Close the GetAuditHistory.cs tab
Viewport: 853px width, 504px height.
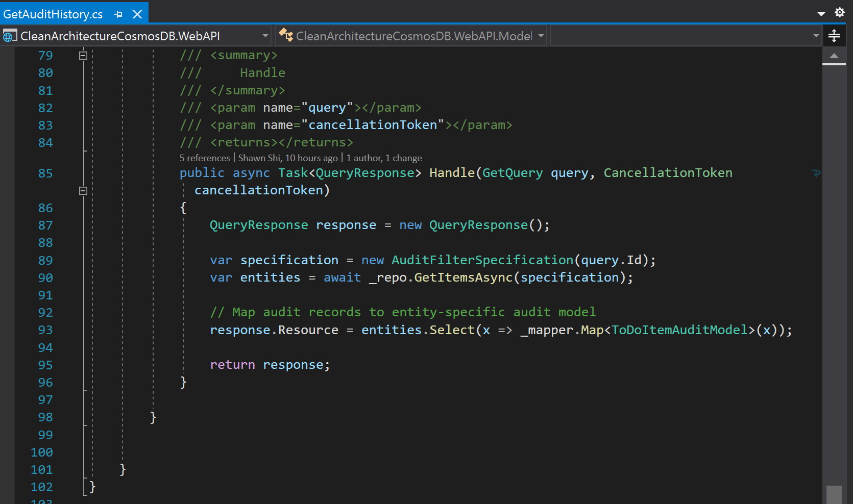pyautogui.click(x=137, y=14)
